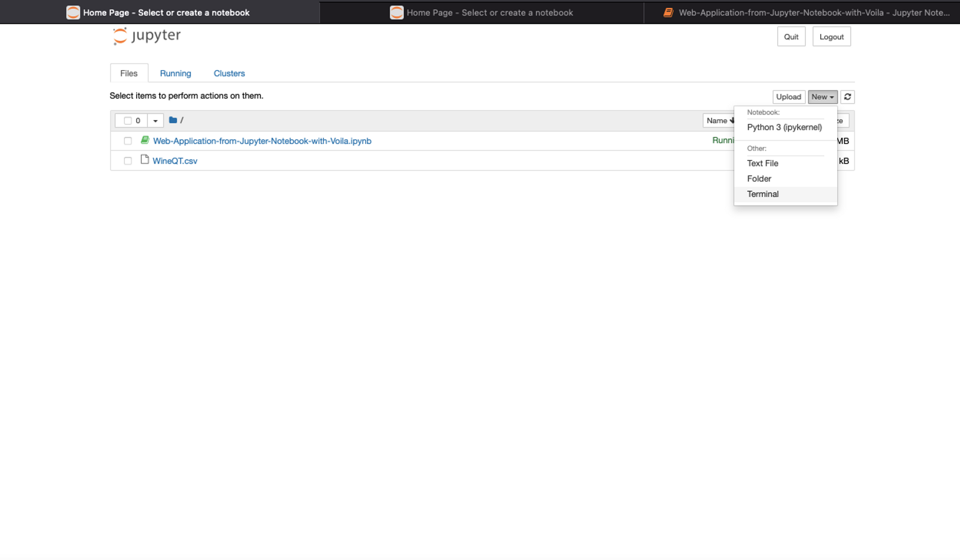The image size is (960, 560).
Task: Click the Logout button
Action: pos(831,36)
